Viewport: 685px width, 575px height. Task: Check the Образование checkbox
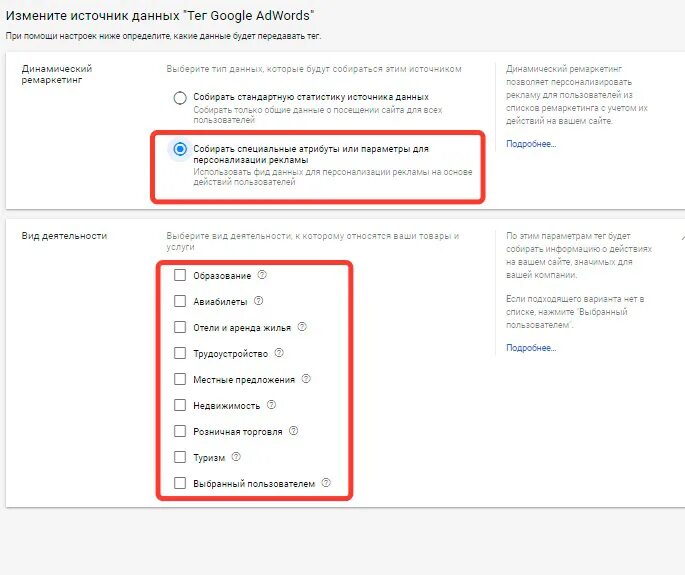point(180,275)
